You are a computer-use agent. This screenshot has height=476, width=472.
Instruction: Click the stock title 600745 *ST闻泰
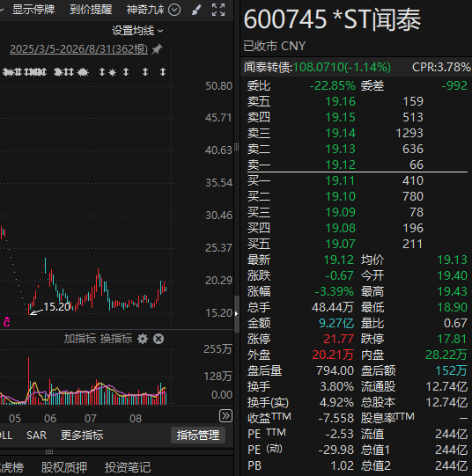pyautogui.click(x=332, y=19)
